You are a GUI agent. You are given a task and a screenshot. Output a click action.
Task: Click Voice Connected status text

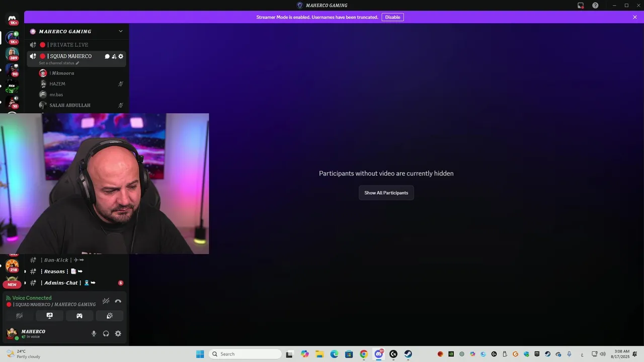click(x=32, y=298)
